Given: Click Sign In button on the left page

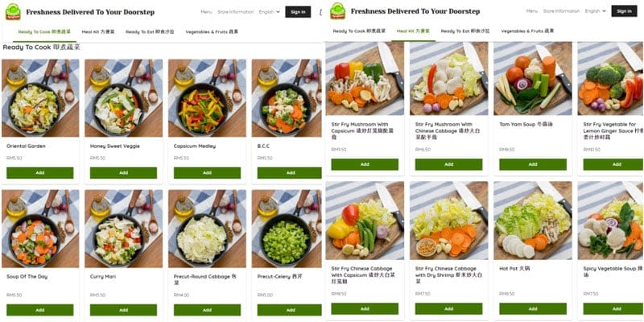Looking at the screenshot, I should 298,12.
